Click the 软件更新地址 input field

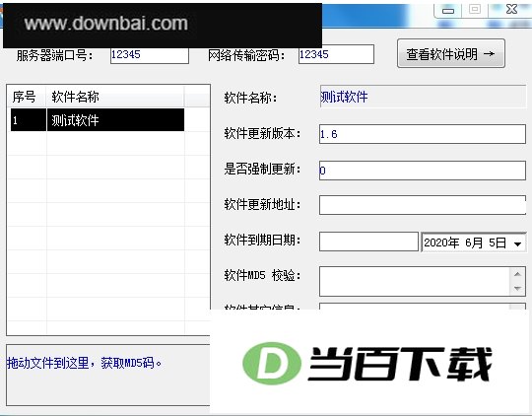423,205
